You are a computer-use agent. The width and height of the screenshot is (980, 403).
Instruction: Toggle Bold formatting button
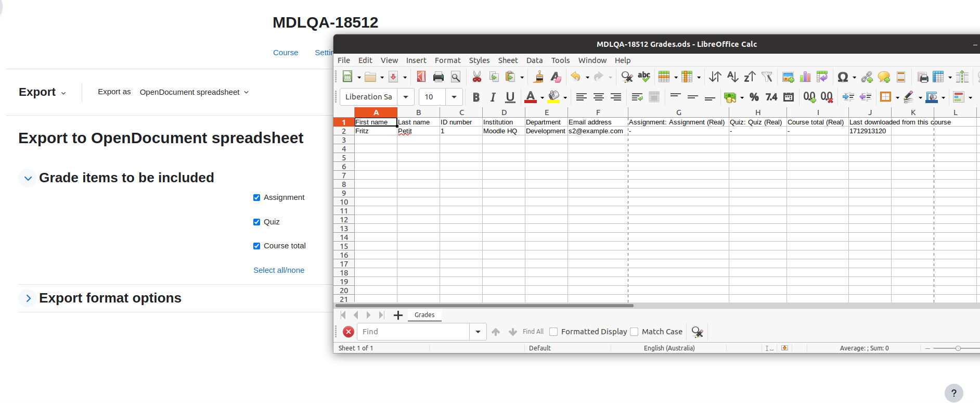pos(475,97)
